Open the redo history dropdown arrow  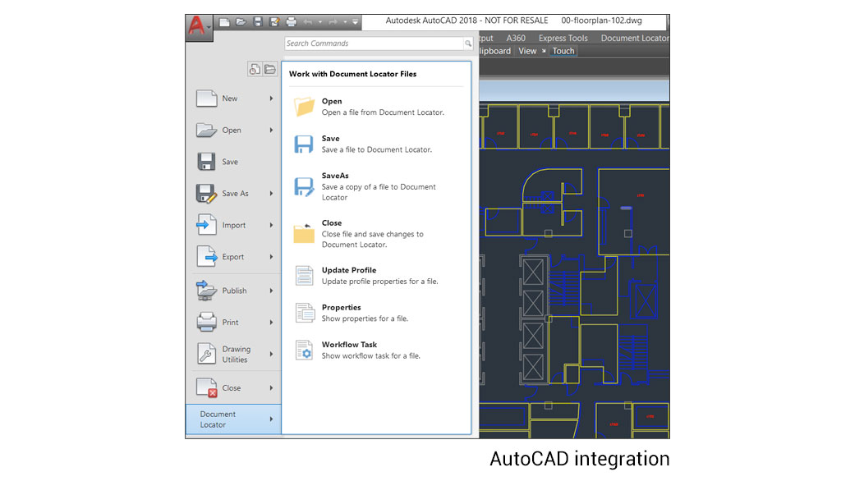(x=345, y=22)
